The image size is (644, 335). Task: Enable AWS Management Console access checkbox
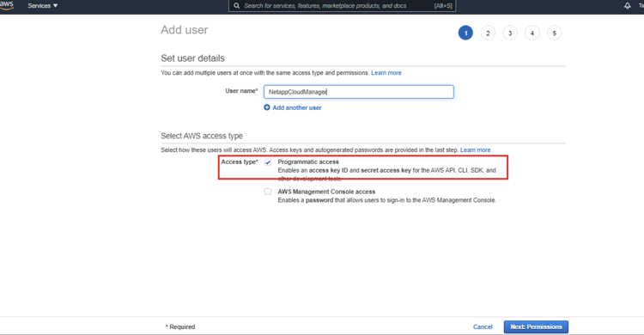268,192
